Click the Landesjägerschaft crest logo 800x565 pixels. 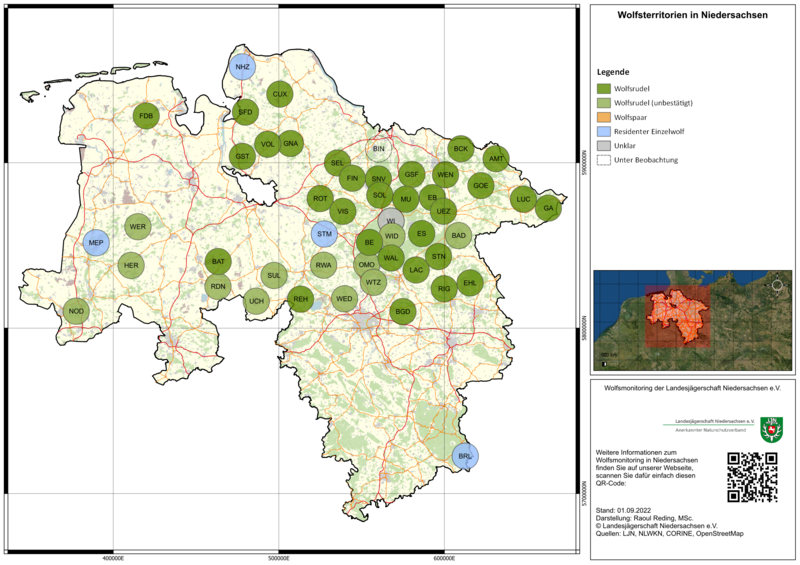click(x=771, y=427)
